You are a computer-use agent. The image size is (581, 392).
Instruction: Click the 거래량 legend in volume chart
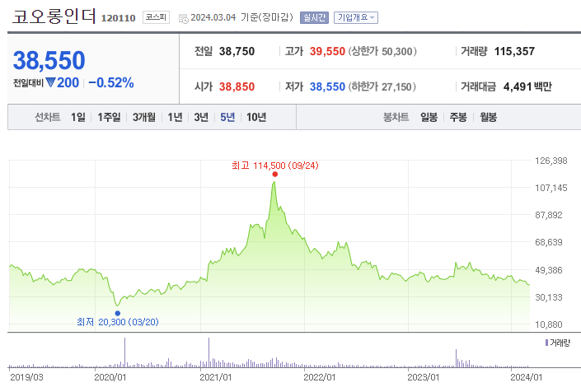558,343
